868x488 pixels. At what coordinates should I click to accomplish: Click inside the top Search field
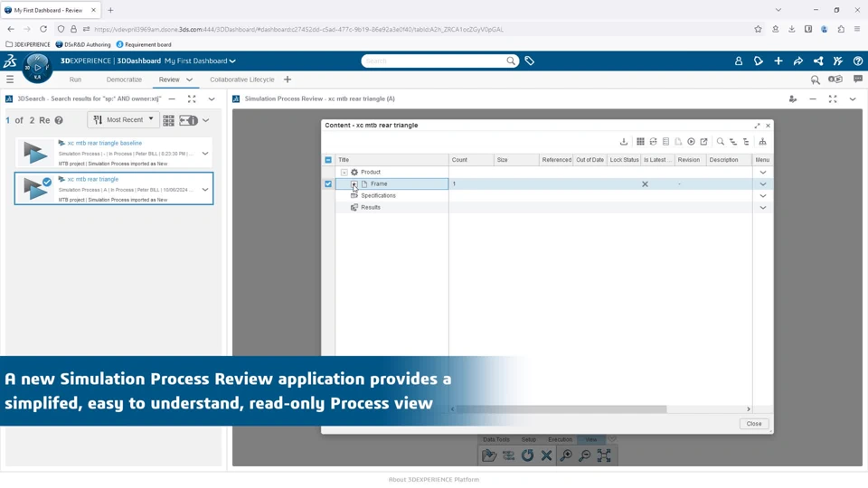click(x=433, y=61)
